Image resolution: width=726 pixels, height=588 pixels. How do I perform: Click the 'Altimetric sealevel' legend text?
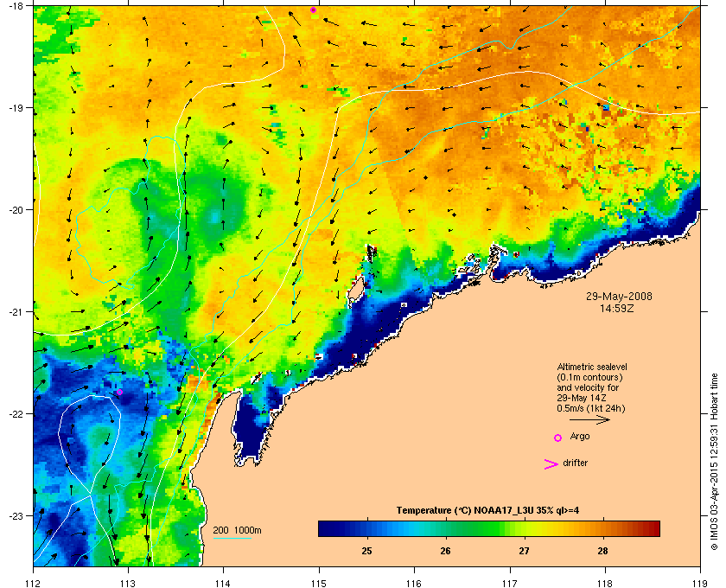pyautogui.click(x=592, y=367)
